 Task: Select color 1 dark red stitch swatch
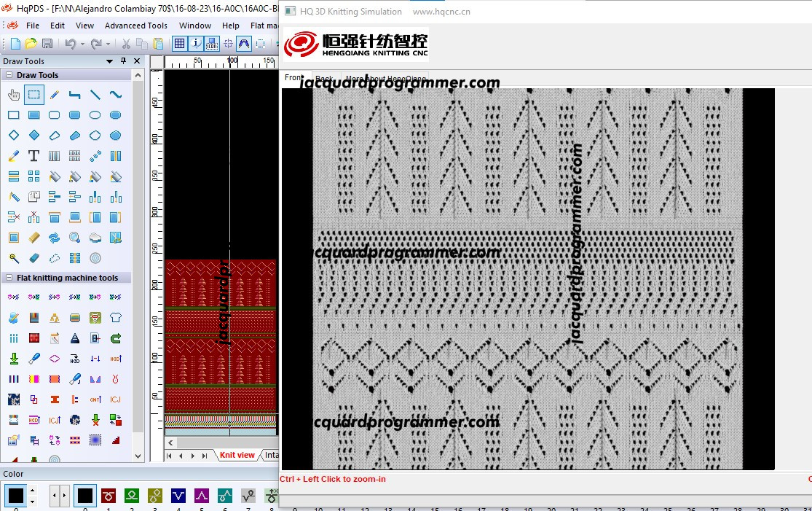109,496
